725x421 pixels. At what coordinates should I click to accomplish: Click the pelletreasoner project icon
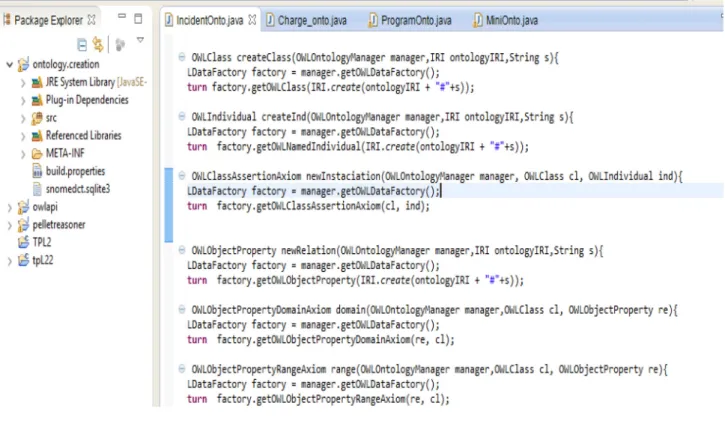(x=23, y=225)
